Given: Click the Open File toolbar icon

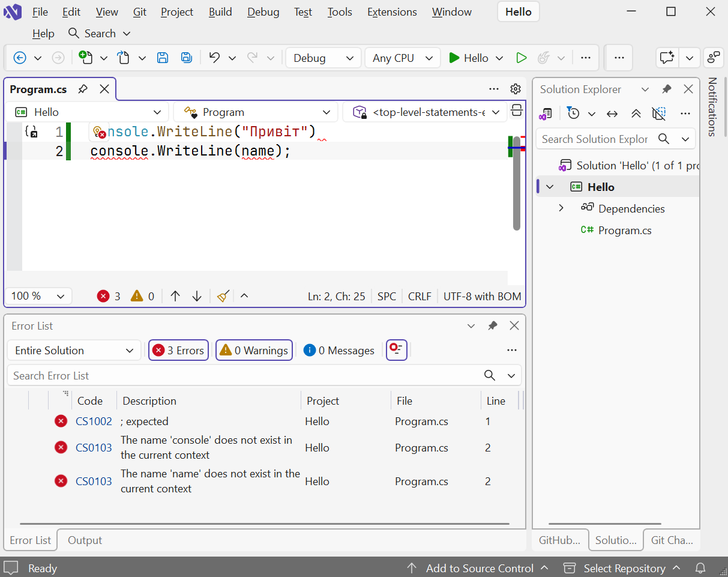Looking at the screenshot, I should 123,58.
